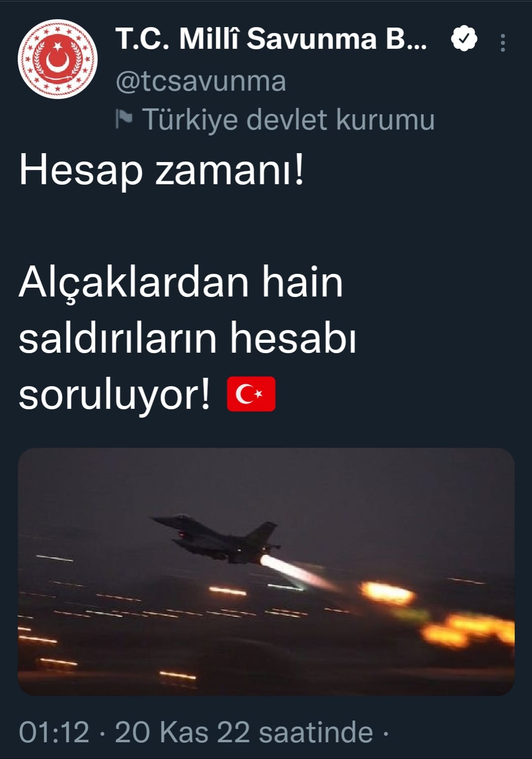Tap the afterburner flame in the photo

click(296, 572)
